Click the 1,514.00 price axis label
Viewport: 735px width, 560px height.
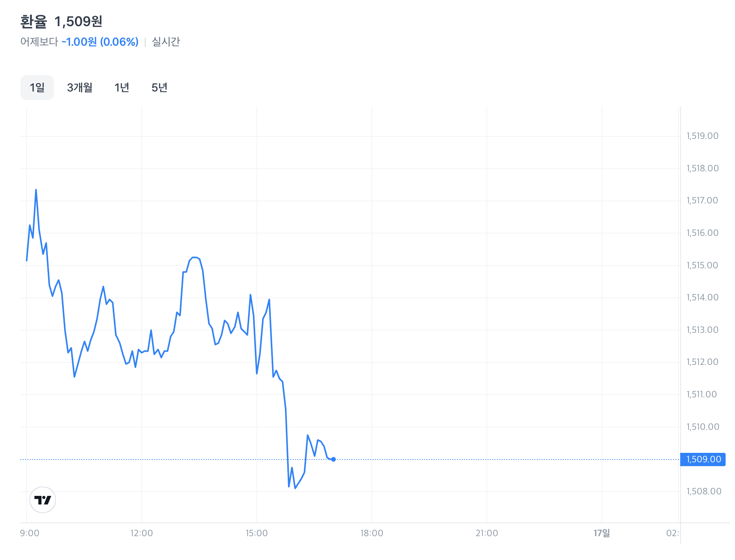[x=703, y=298]
